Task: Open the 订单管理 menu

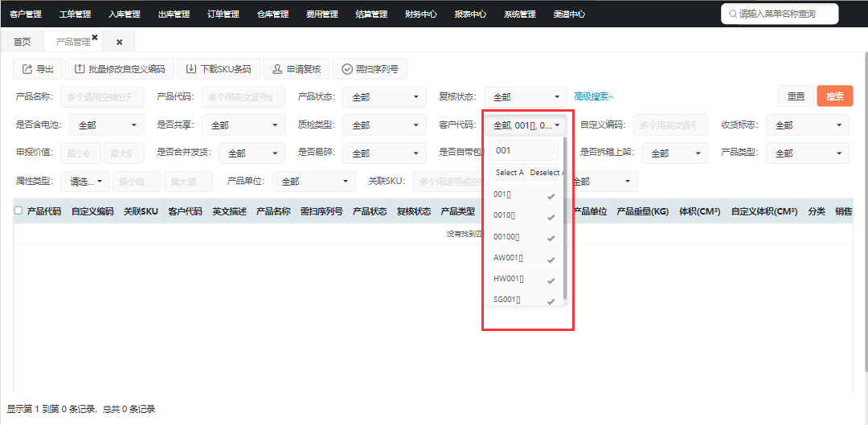Action: click(x=223, y=14)
